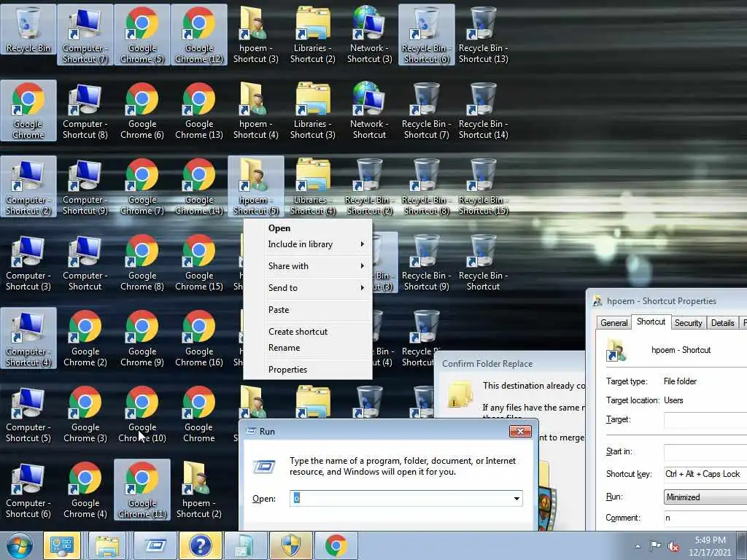Close the Run dialog
Viewport: 747px width, 560px height.
(x=520, y=432)
